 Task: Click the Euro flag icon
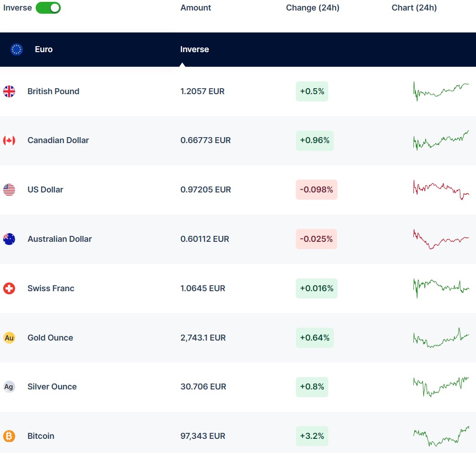coord(17,49)
